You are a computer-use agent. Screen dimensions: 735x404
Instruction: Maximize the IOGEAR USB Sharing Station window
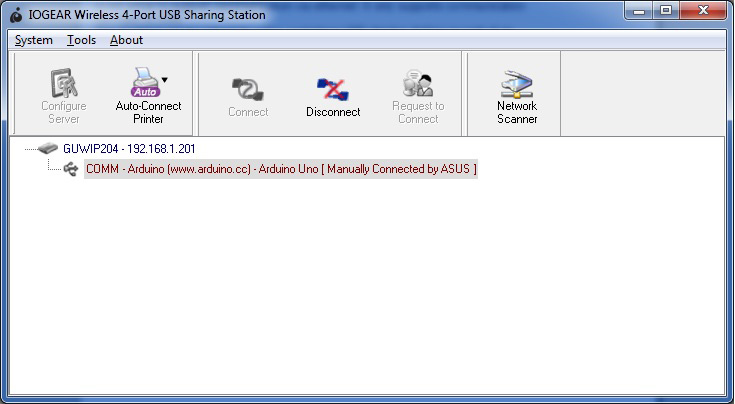(666, 11)
